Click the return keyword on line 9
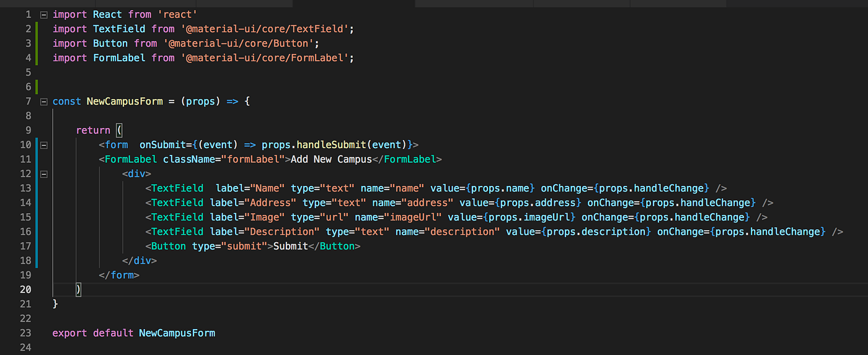This screenshot has height=355, width=868. [x=93, y=131]
